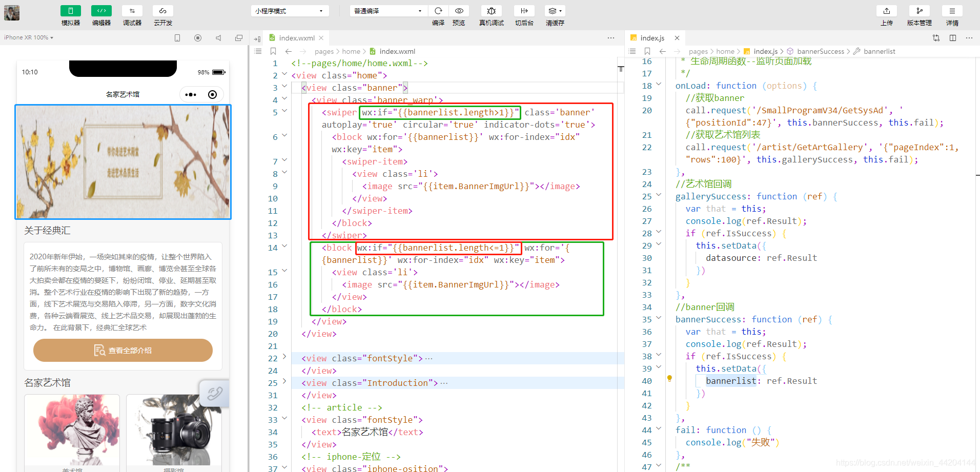Open the iPhone XR 100% device dropdown
980x472 pixels.
tap(29, 37)
